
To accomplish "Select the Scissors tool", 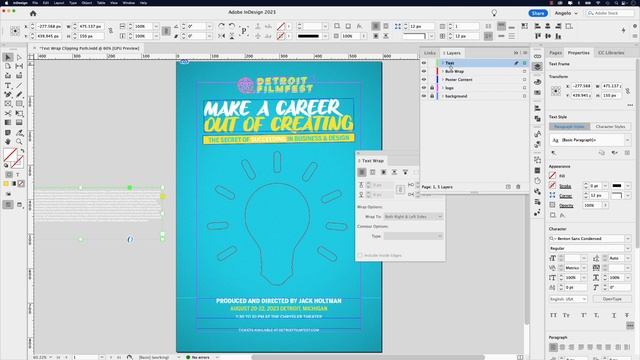I will pyautogui.click(x=8, y=113).
